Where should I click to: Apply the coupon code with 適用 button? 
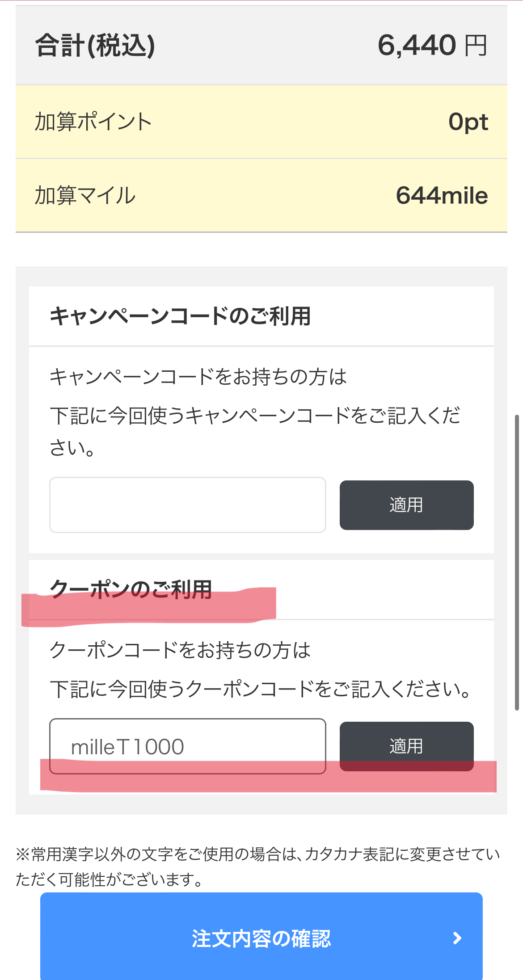(x=406, y=745)
